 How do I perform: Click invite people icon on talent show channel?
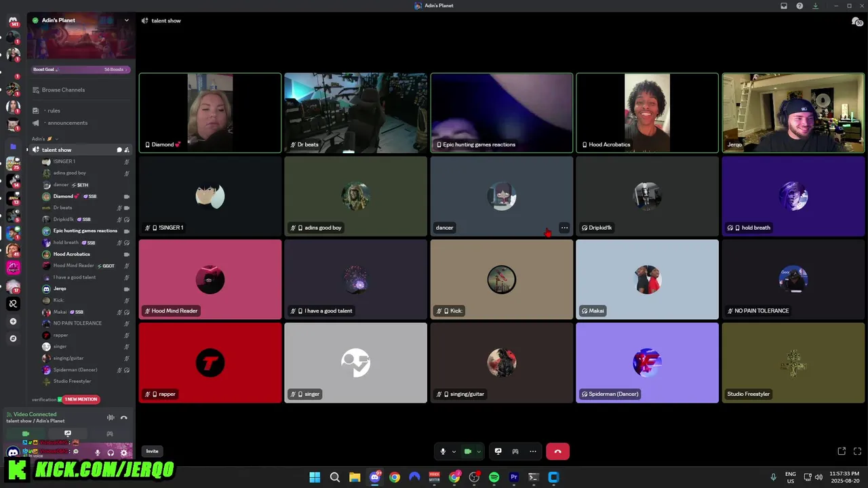[x=127, y=150]
